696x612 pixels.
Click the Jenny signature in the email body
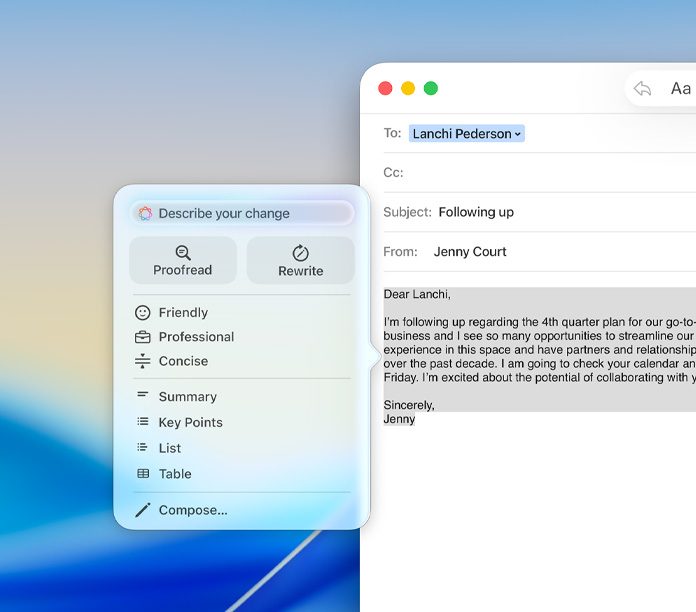tap(399, 419)
